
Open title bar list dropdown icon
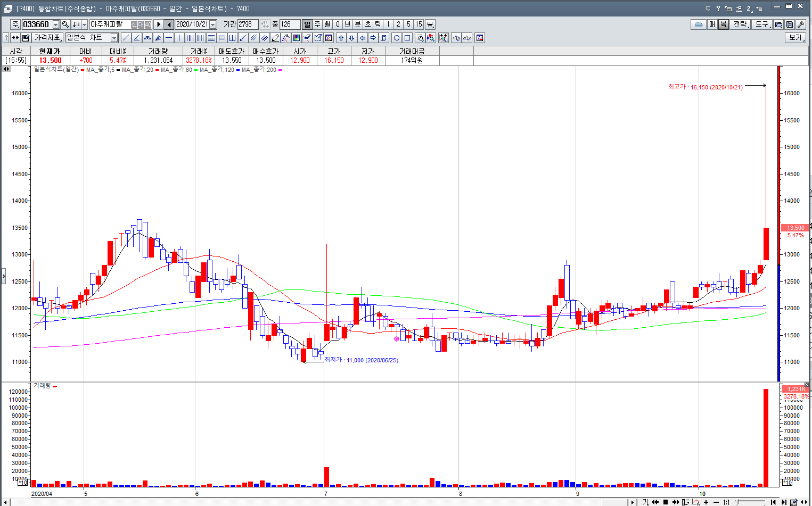tap(759, 9)
